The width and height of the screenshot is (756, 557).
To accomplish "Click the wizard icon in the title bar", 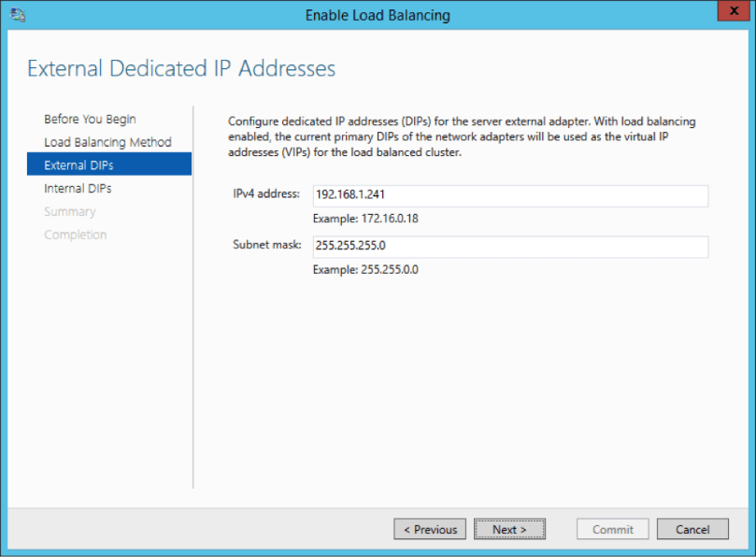I will pyautogui.click(x=19, y=15).
